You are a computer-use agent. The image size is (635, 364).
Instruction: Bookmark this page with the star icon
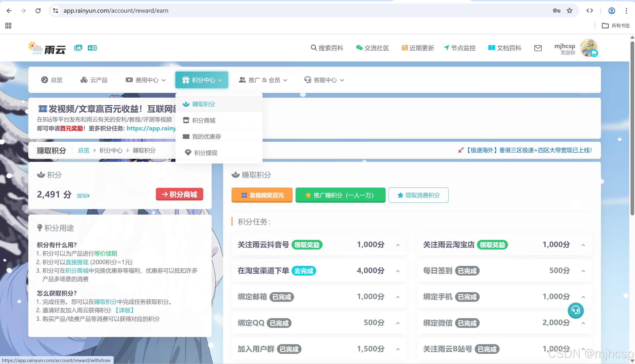click(x=569, y=10)
